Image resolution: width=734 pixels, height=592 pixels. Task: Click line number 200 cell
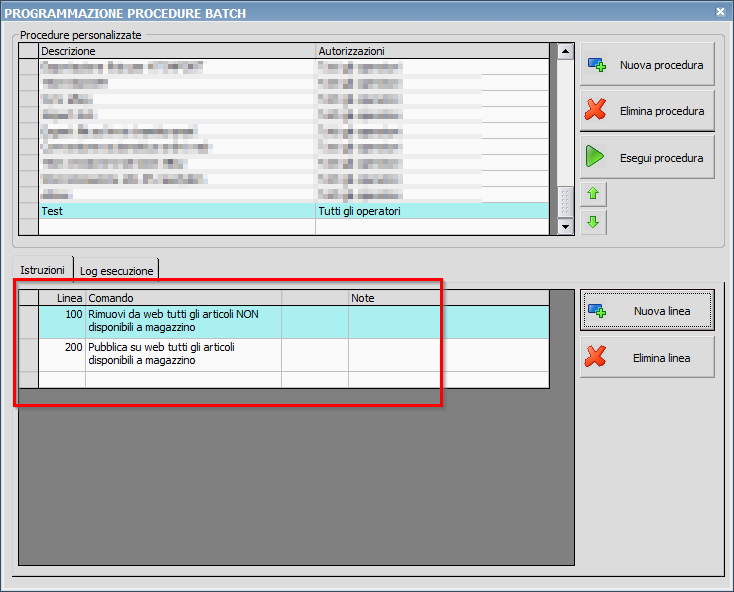[x=62, y=355]
